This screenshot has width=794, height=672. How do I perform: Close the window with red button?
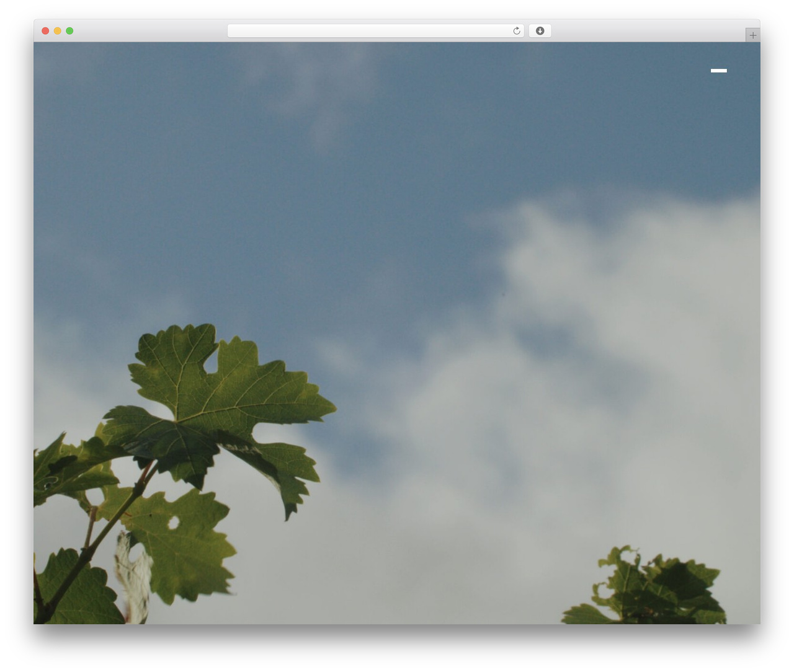click(x=45, y=31)
